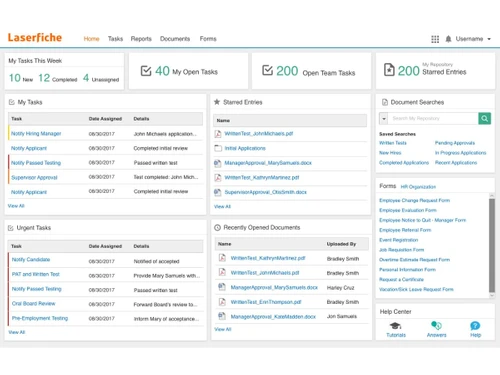The width and height of the screenshot is (500, 375).
Task: Open the Supervisor Approval task
Action: pos(34,178)
